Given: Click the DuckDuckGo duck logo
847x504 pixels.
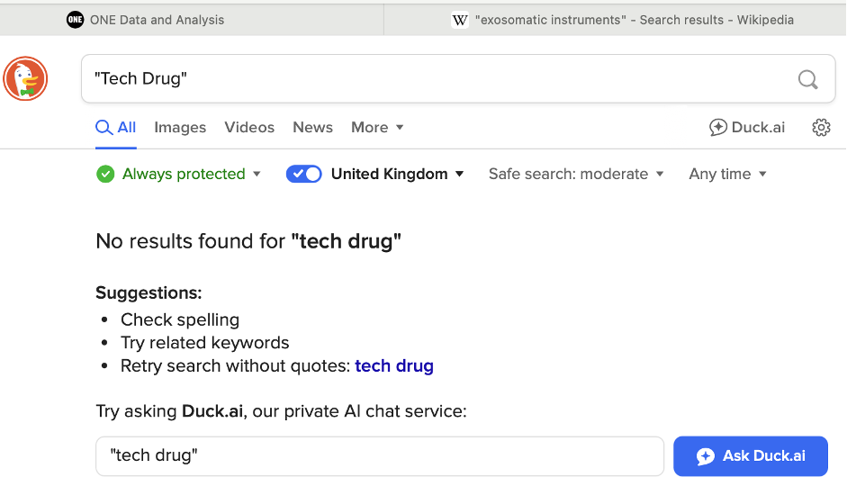Looking at the screenshot, I should (x=25, y=78).
